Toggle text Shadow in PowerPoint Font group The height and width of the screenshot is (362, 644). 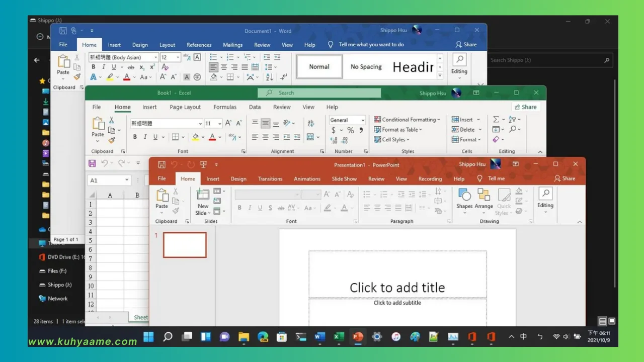(x=270, y=208)
